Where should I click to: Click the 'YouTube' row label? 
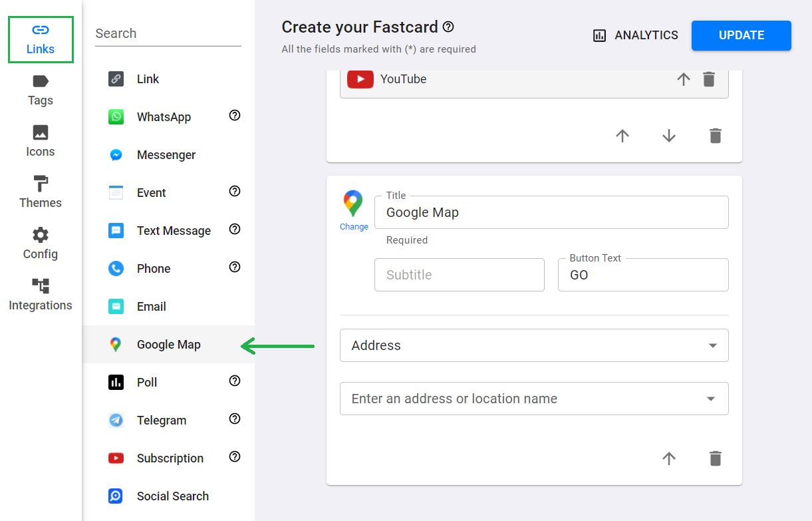pyautogui.click(x=404, y=79)
